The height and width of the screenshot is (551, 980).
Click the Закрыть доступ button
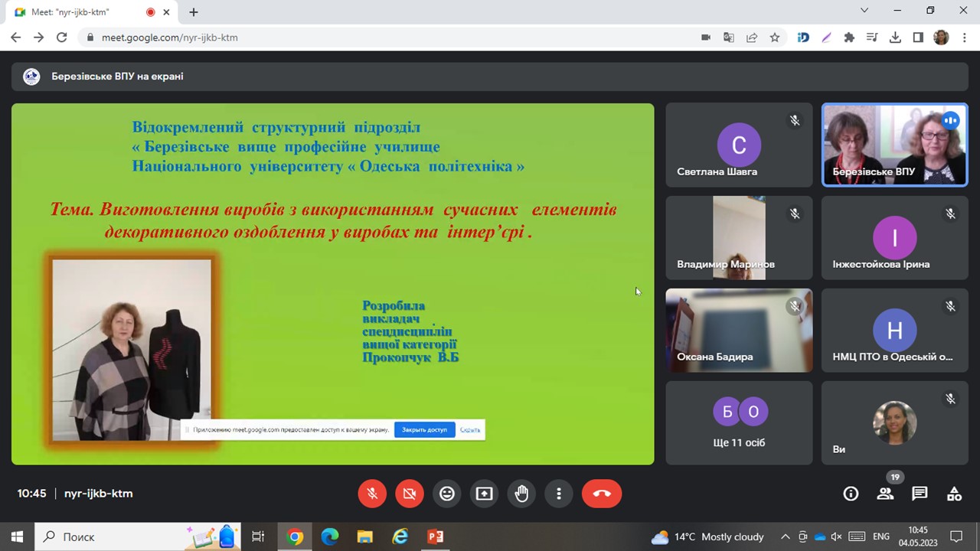(424, 430)
